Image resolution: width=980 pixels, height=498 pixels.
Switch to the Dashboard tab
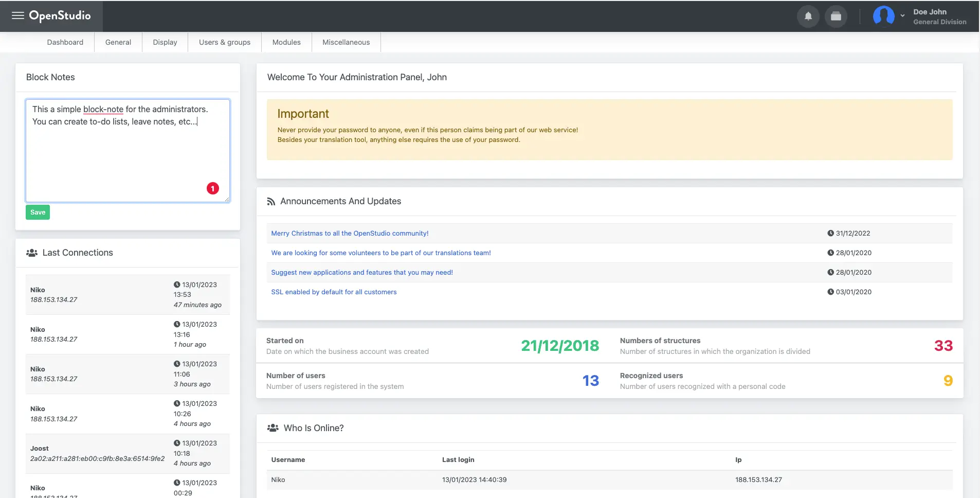click(x=65, y=42)
